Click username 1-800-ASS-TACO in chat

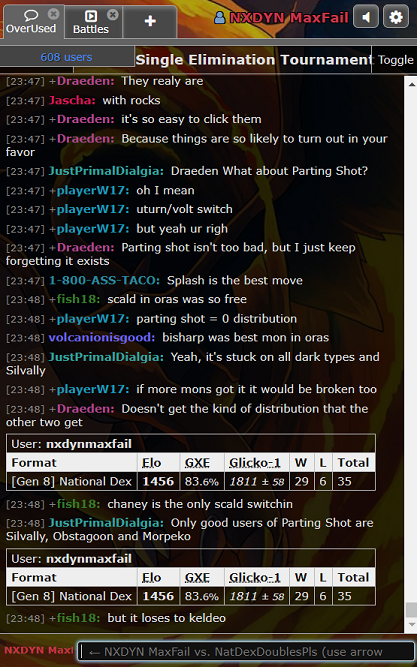click(104, 280)
